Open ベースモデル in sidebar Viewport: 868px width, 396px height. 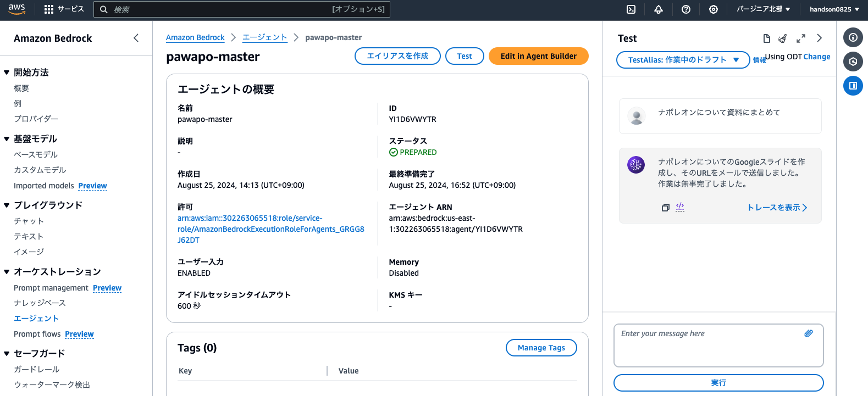tap(36, 155)
